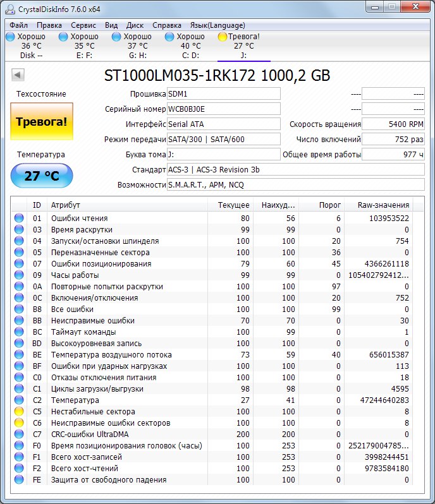The height and width of the screenshot is (504, 435).
Task: Open the Диск menu
Action: [135, 25]
